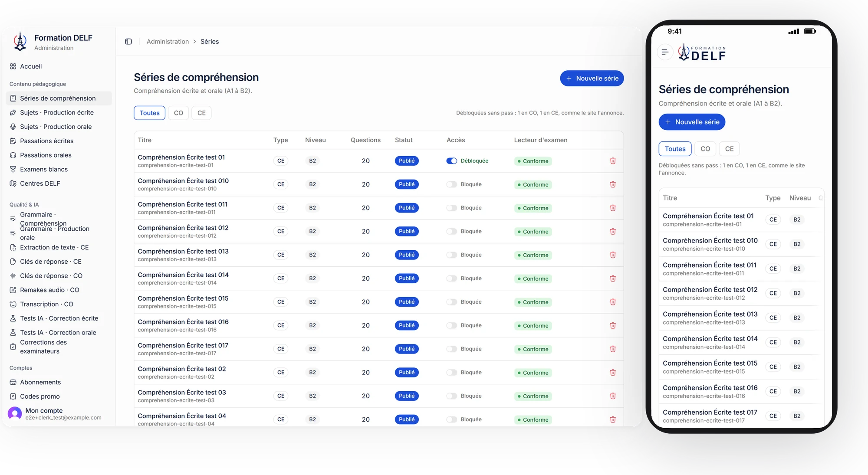Click the Administration breadcrumb link
Image resolution: width=868 pixels, height=475 pixels.
tap(168, 42)
